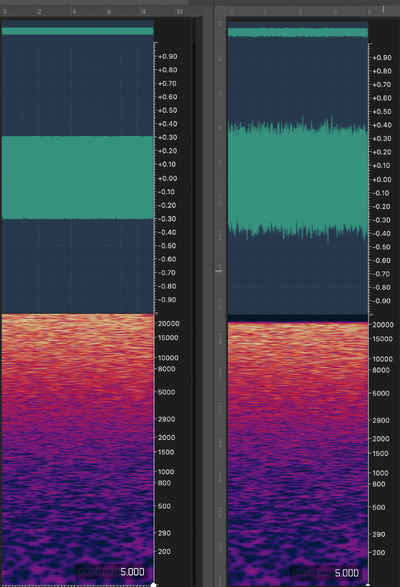The height and width of the screenshot is (587, 400).
Task: Click the 10 mark on the left time ruler
Action: [x=179, y=12]
